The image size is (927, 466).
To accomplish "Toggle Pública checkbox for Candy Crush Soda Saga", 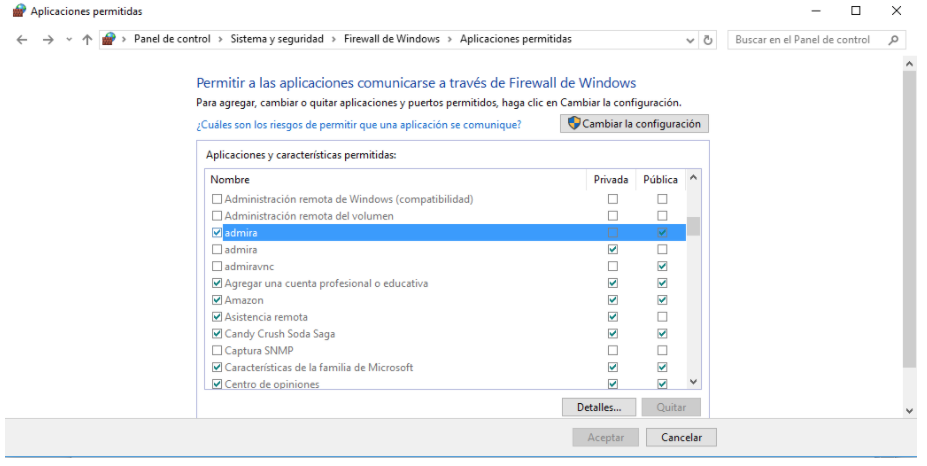I will click(x=662, y=334).
